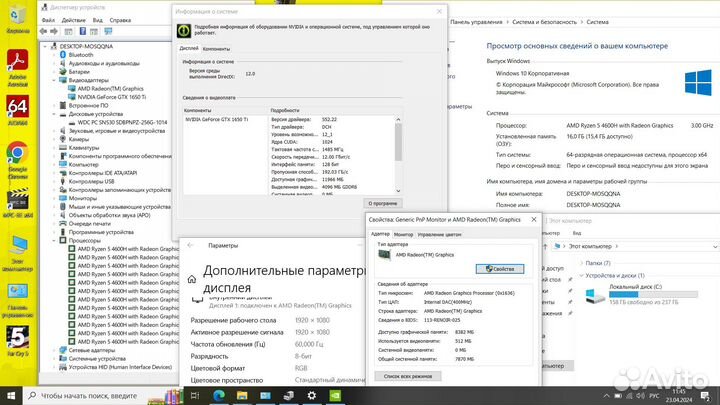Image resolution: width=720 pixels, height=405 pixels.
Task: Click scroll-down arrow in NVIDIA details list
Action: click(398, 191)
